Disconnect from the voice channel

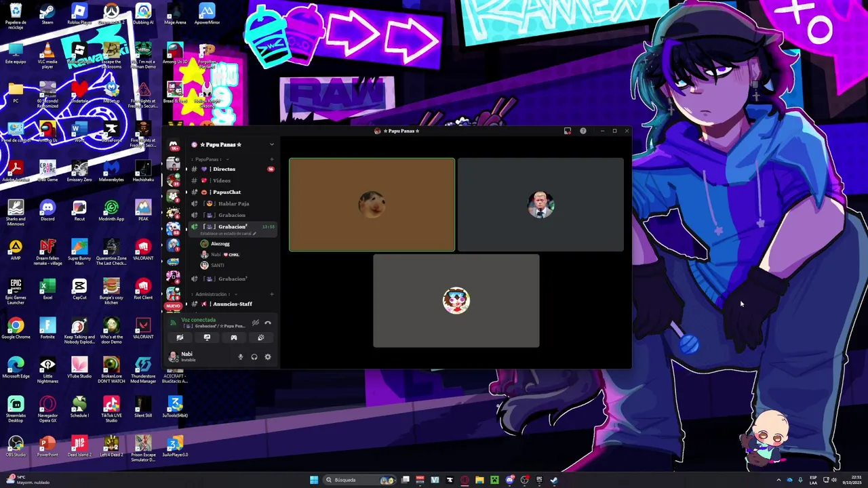(268, 323)
